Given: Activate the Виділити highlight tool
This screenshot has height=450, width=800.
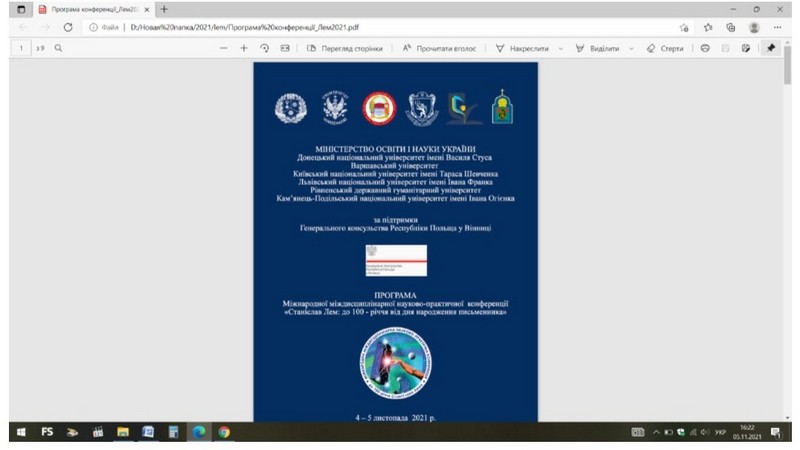Looking at the screenshot, I should click(x=597, y=48).
